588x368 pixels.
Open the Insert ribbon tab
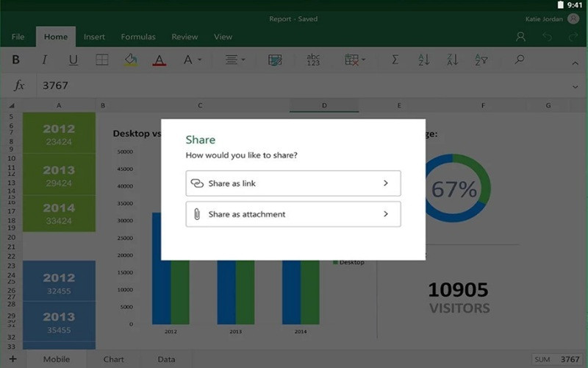(94, 37)
